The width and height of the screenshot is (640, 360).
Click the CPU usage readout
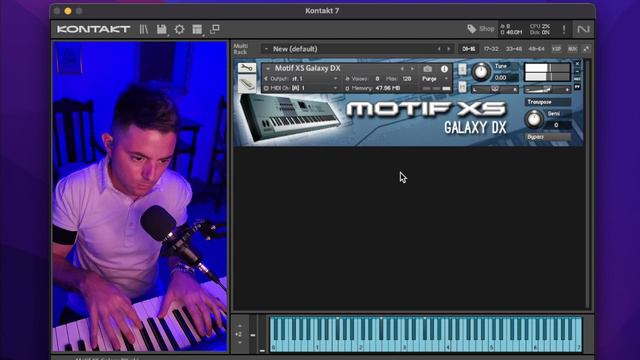point(540,26)
